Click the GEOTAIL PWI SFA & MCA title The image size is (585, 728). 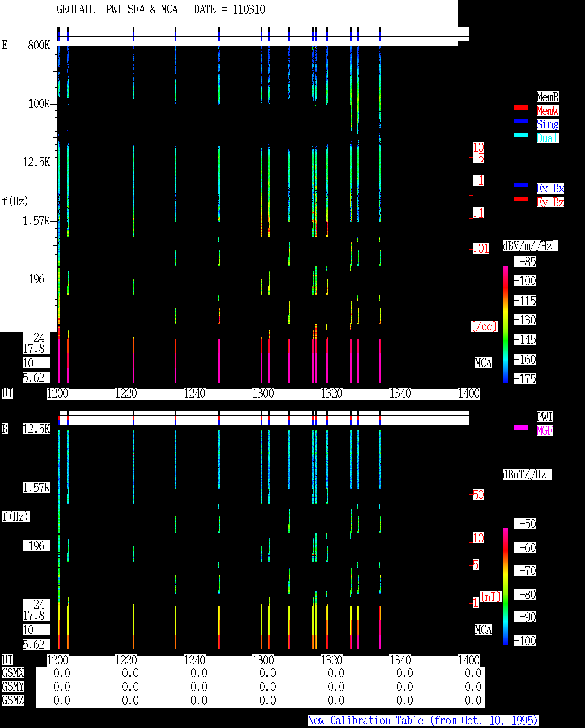[117, 10]
